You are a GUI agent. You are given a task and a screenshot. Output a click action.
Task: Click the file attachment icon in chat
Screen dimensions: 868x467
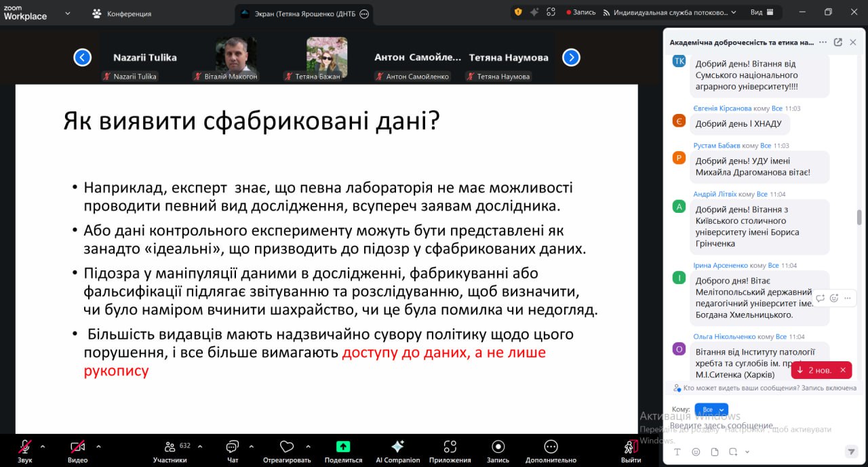point(714,451)
